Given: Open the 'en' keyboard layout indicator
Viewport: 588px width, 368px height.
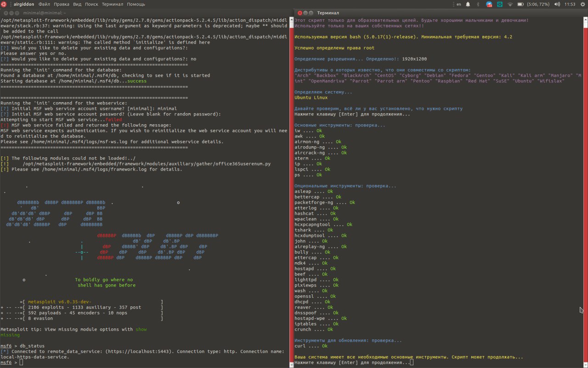Looking at the screenshot, I should (x=458, y=4).
